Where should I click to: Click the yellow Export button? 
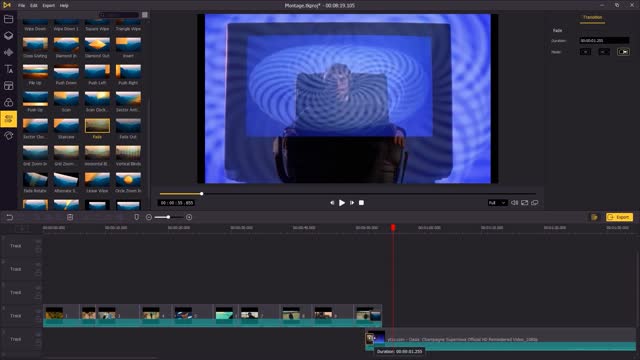pos(619,217)
